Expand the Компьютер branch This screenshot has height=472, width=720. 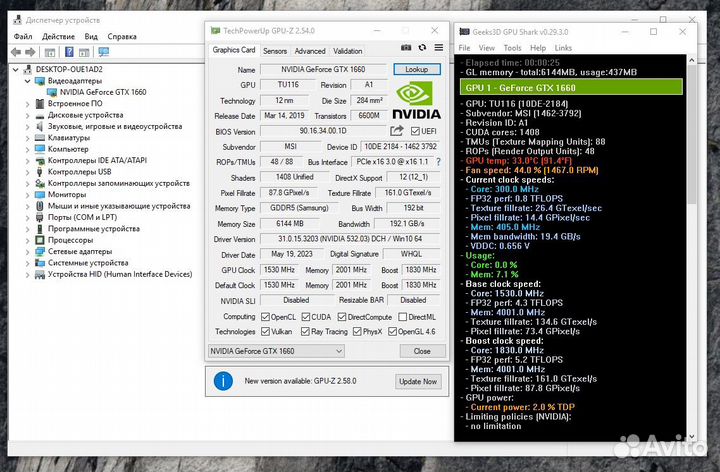pyautogui.click(x=28, y=150)
